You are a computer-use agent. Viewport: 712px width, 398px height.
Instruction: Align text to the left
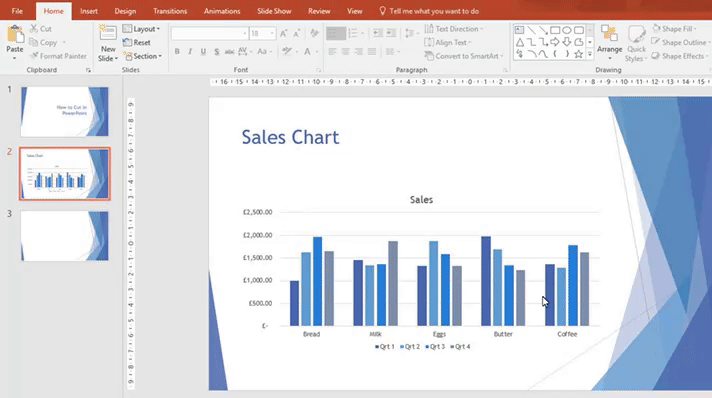tap(332, 51)
